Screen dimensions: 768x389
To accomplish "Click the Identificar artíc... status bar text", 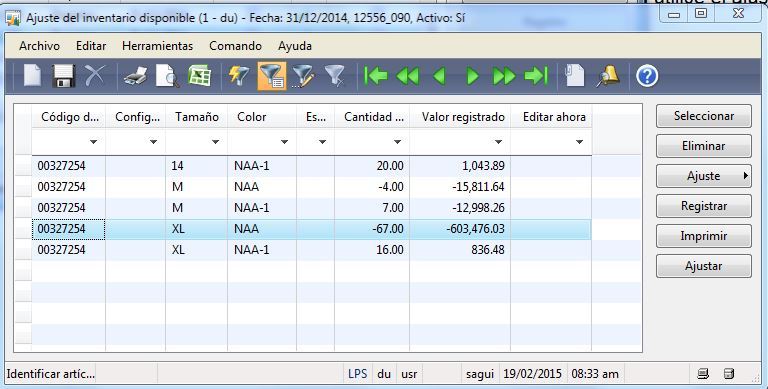I will tap(51, 374).
